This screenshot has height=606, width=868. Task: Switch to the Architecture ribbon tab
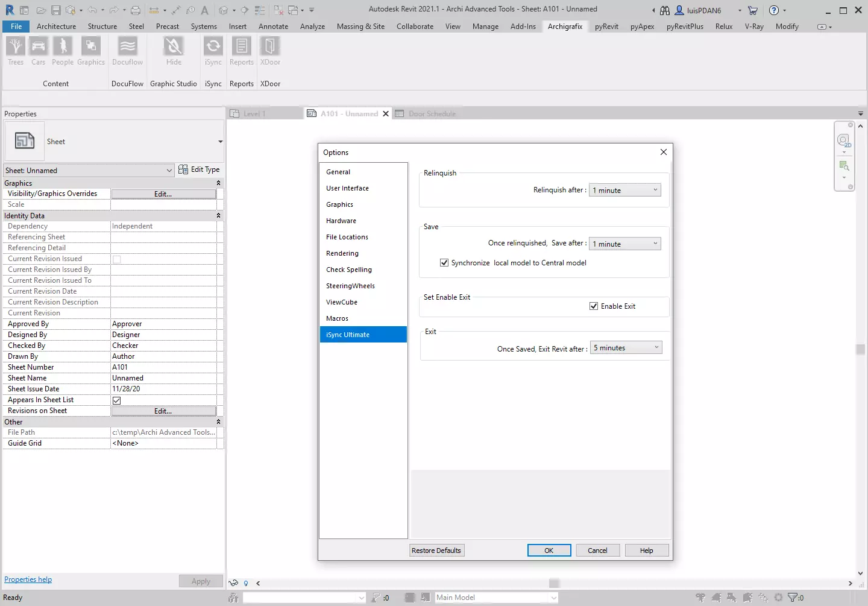[x=56, y=27]
